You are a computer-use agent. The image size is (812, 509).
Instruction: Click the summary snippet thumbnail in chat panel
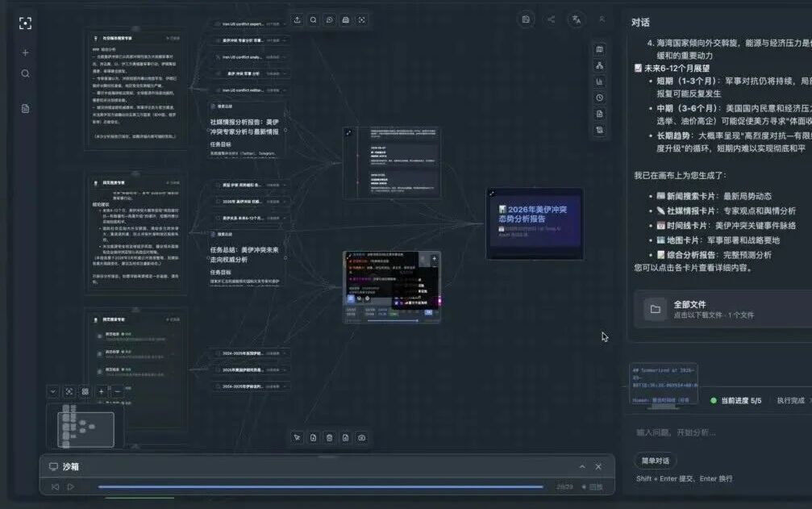pyautogui.click(x=664, y=384)
